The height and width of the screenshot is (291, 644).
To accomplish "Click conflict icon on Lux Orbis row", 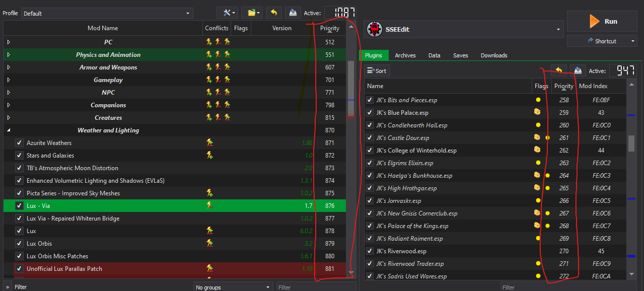I will tap(209, 244).
